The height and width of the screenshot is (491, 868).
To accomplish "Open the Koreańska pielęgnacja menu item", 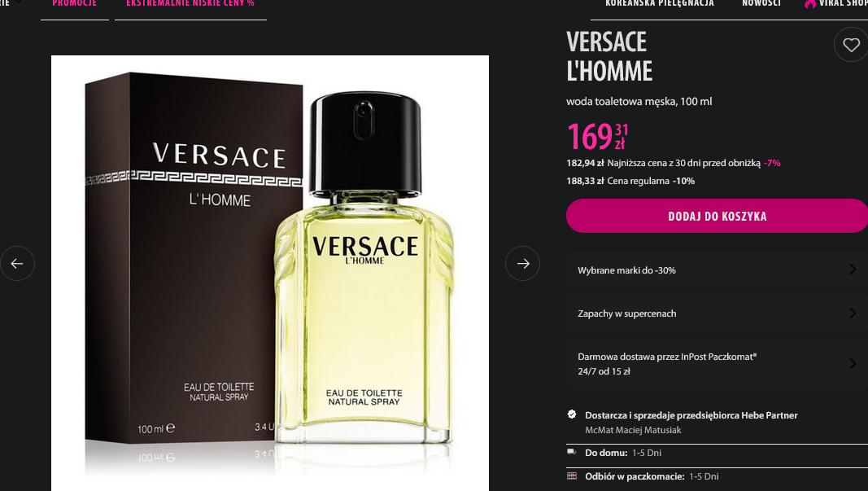I will [x=659, y=3].
